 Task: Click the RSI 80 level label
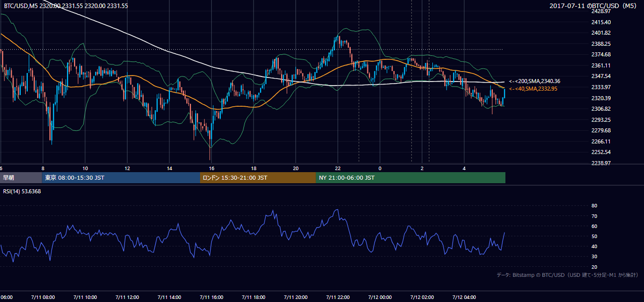click(595, 206)
